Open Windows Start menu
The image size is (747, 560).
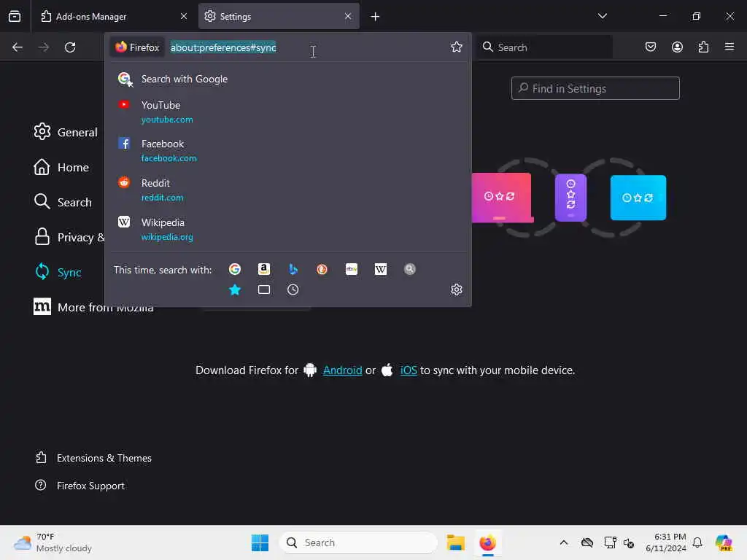point(260,542)
